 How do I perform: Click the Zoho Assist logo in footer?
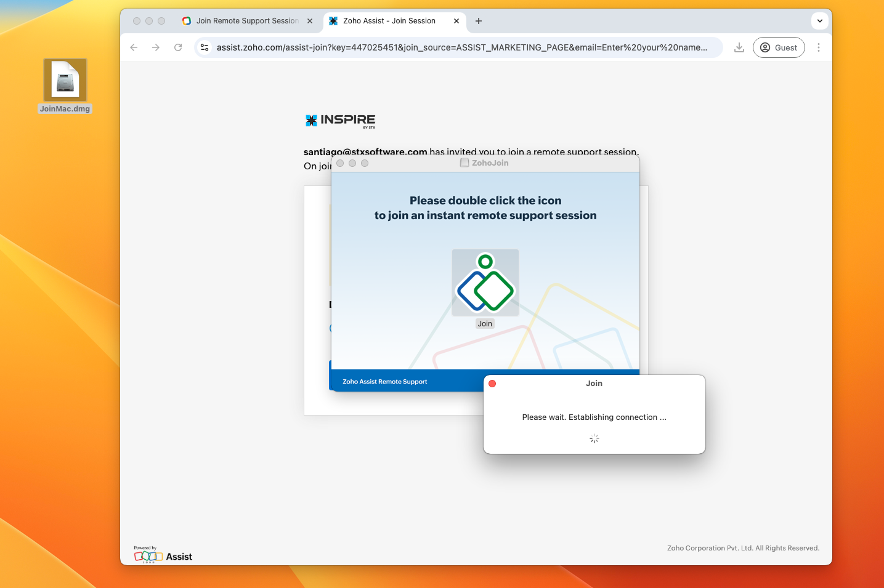[x=163, y=555]
